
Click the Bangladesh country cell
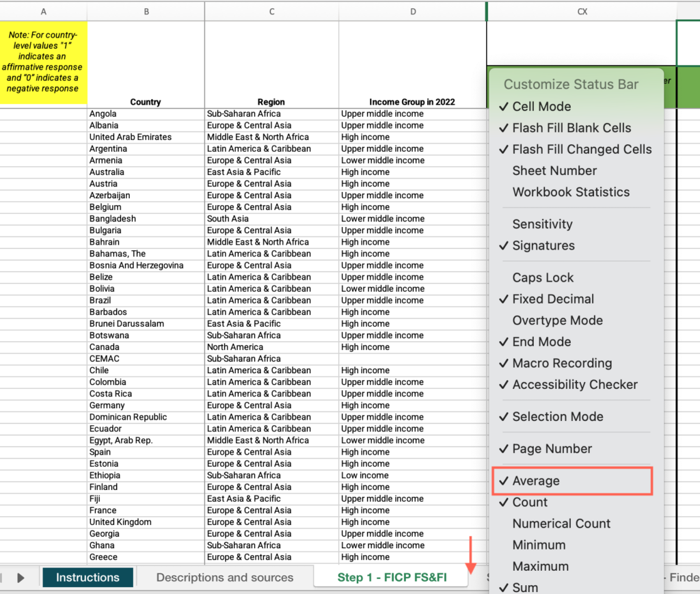(x=146, y=219)
